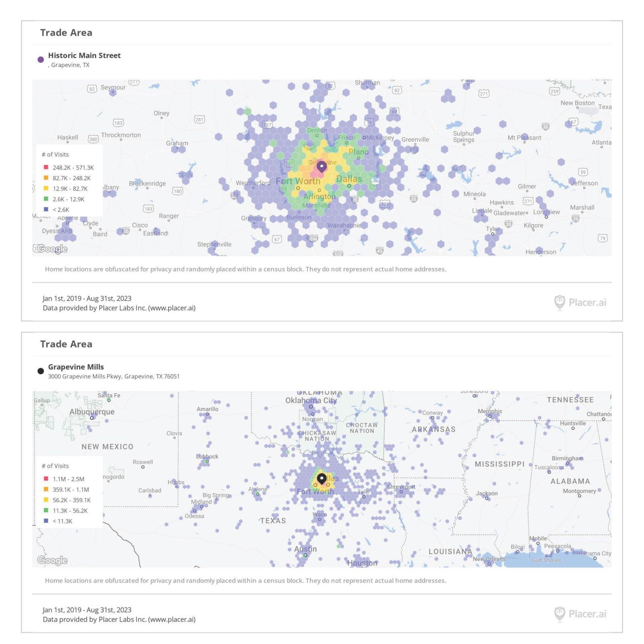Click orange swatch for 82.7K - 248.2K visits
The height and width of the screenshot is (644, 644).
(46, 178)
